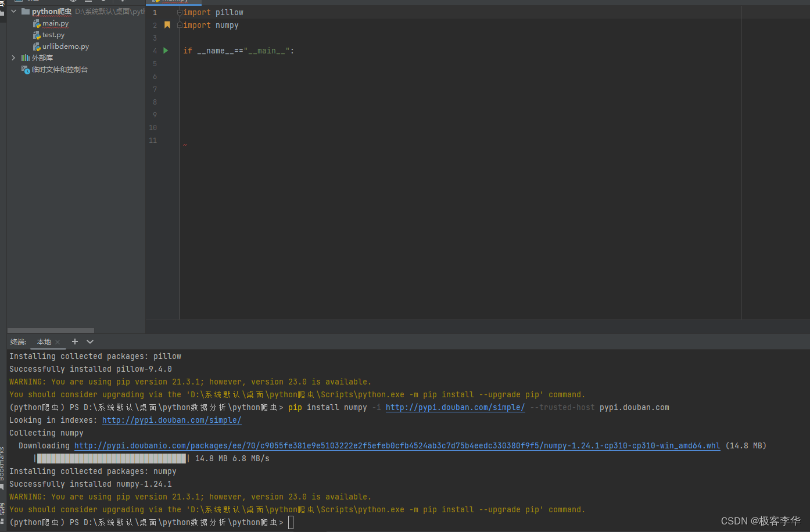Screen dimensions: 810x532
Task: Click the 临时文件和控制台 scratches icon
Action: pos(26,70)
